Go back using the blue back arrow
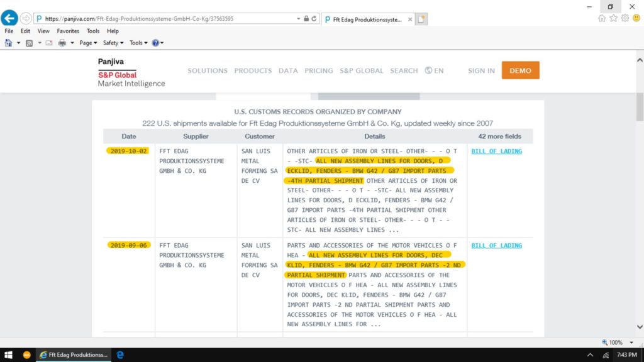 pyautogui.click(x=9, y=18)
